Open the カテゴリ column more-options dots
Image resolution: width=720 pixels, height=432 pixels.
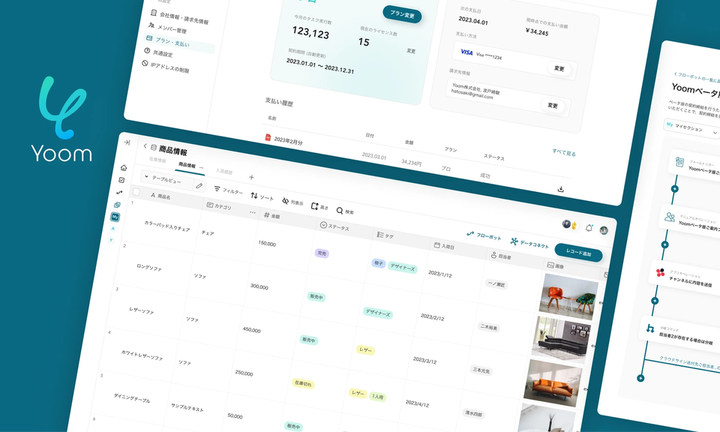(253, 212)
